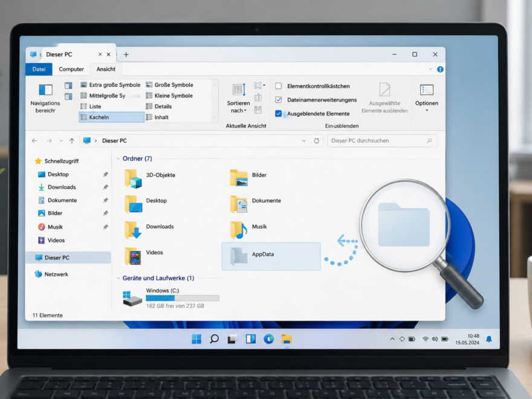The image size is (532, 399).
Task: Show hidden tray icons chevron
Action: pos(392,339)
